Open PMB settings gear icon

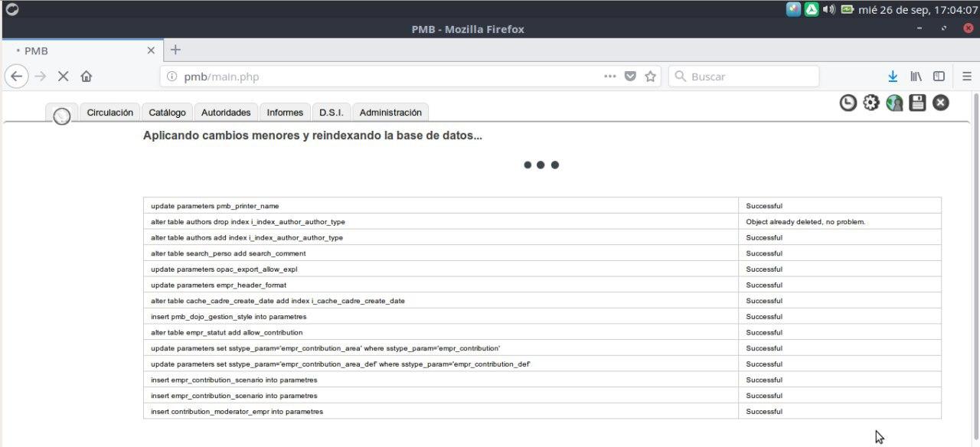(x=871, y=103)
